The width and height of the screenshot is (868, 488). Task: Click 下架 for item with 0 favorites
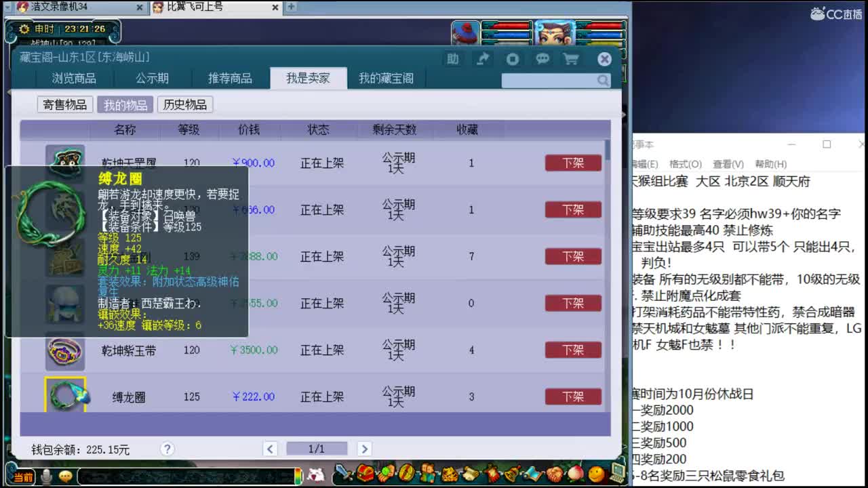[x=573, y=303]
